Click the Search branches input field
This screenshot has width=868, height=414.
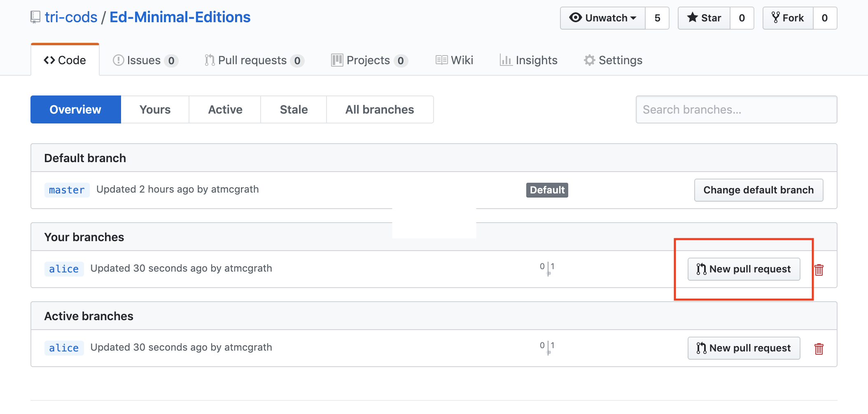click(736, 109)
